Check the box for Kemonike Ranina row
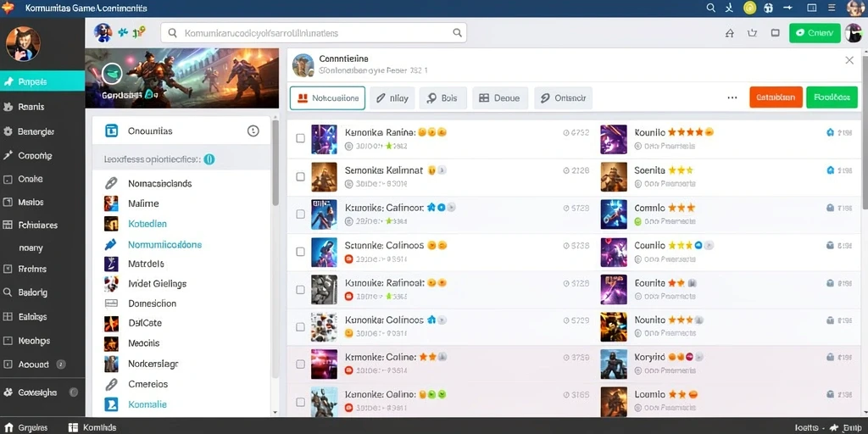Viewport: 868px width, 434px height. click(301, 138)
